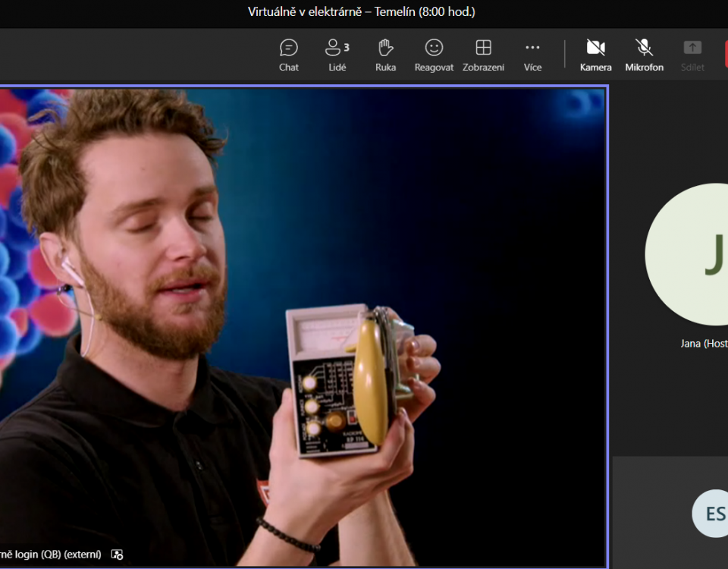Image resolution: width=728 pixels, height=569 pixels.
Task: Select the ES participant avatar
Action: (711, 514)
